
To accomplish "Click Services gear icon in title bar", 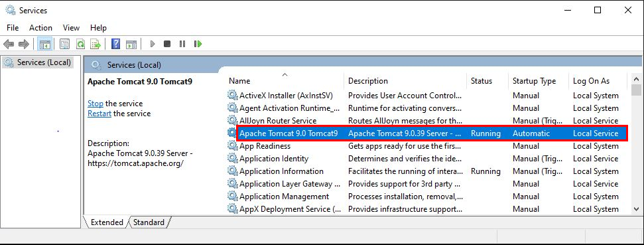I will tap(10, 10).
